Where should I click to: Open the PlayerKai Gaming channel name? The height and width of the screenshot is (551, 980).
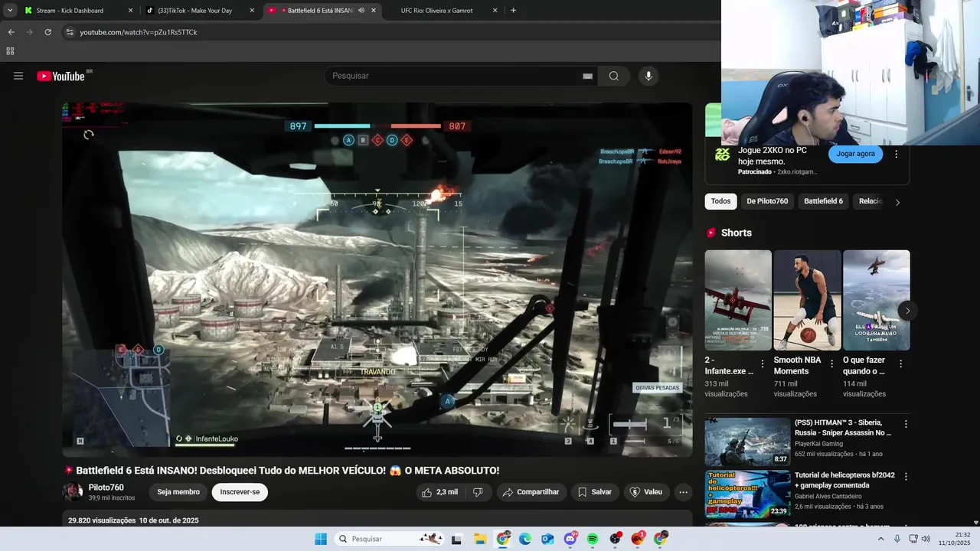coord(818,444)
